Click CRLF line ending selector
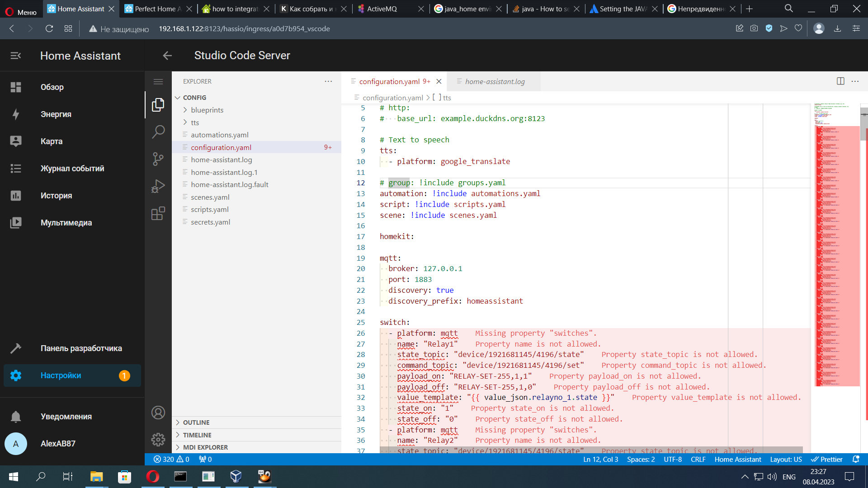The width and height of the screenshot is (868, 488). click(x=698, y=459)
